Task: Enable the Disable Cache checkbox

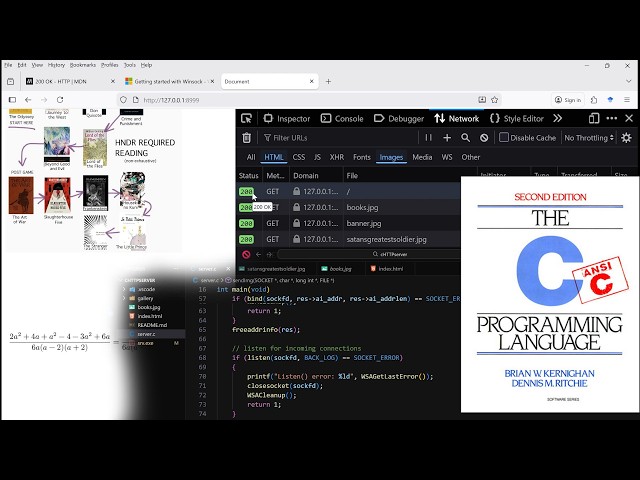Action: point(504,138)
